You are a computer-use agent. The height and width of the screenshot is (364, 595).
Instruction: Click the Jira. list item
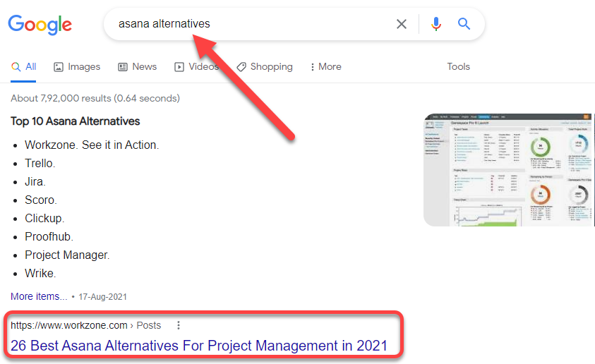point(35,181)
